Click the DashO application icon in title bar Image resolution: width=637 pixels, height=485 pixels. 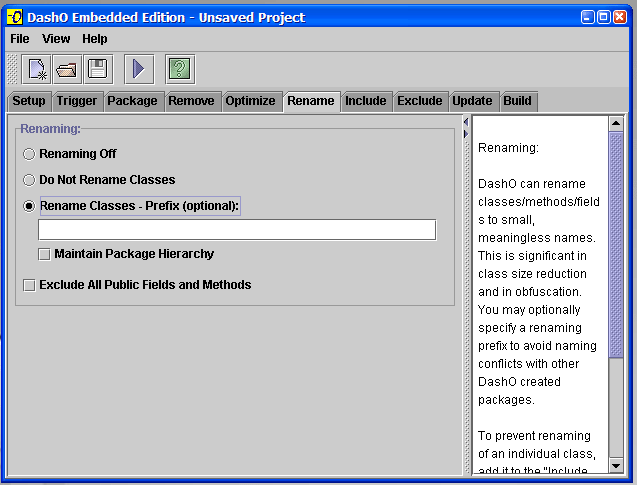[x=15, y=17]
